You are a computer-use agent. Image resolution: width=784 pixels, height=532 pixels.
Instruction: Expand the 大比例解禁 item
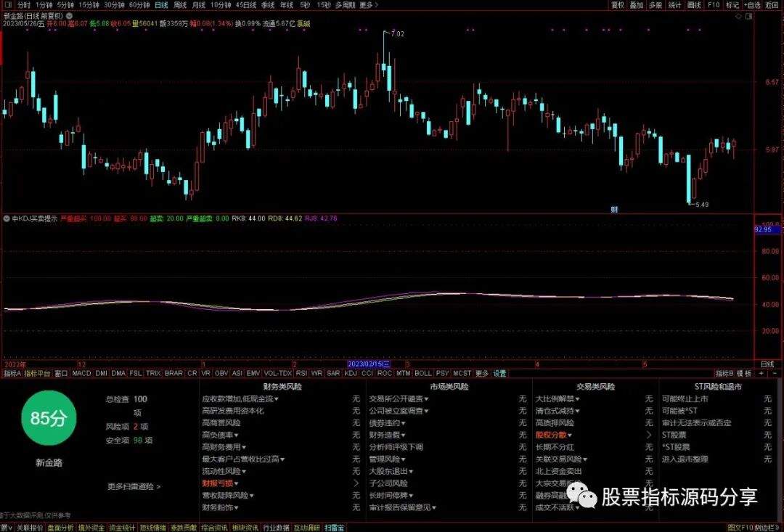click(558, 399)
